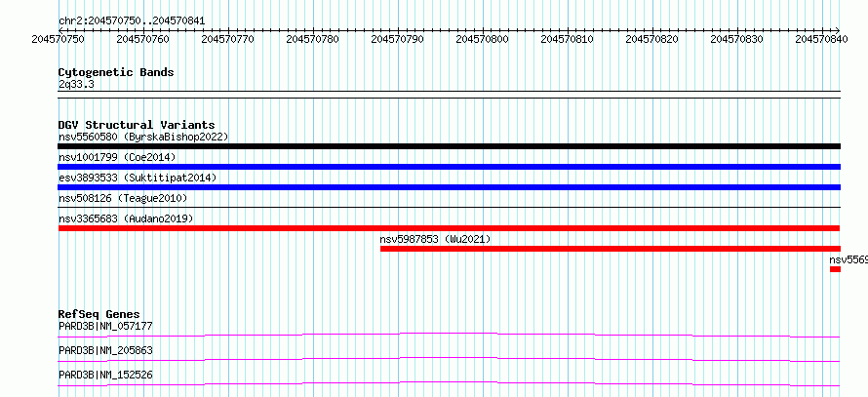Click ruler position 204570830
The width and height of the screenshot is (868, 397).
point(736,39)
